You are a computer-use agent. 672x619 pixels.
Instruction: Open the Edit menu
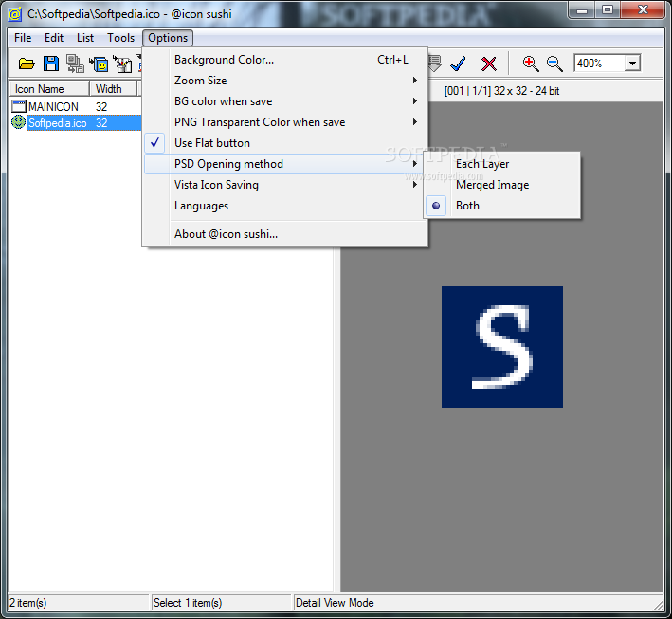54,38
